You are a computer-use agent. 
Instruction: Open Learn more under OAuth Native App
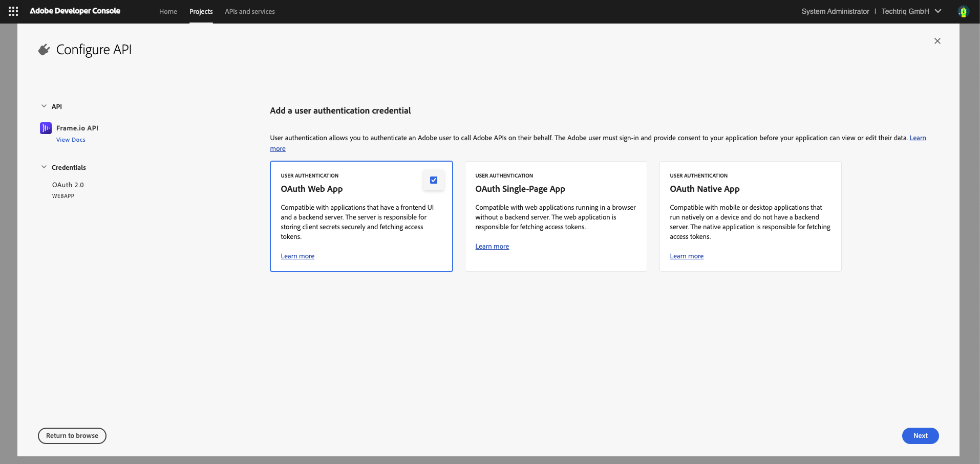pos(686,256)
